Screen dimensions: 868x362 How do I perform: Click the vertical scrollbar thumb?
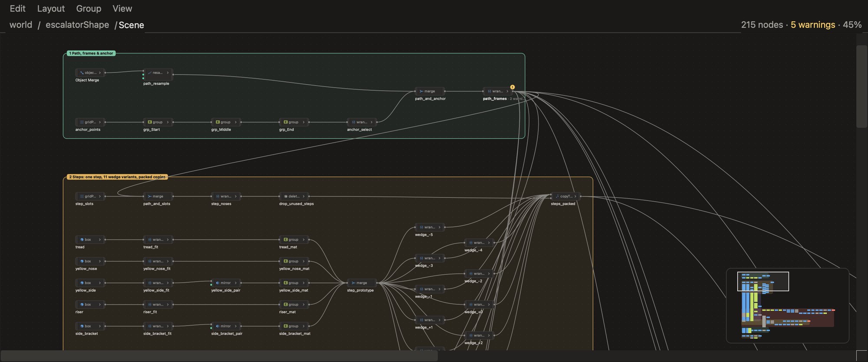(x=861, y=86)
